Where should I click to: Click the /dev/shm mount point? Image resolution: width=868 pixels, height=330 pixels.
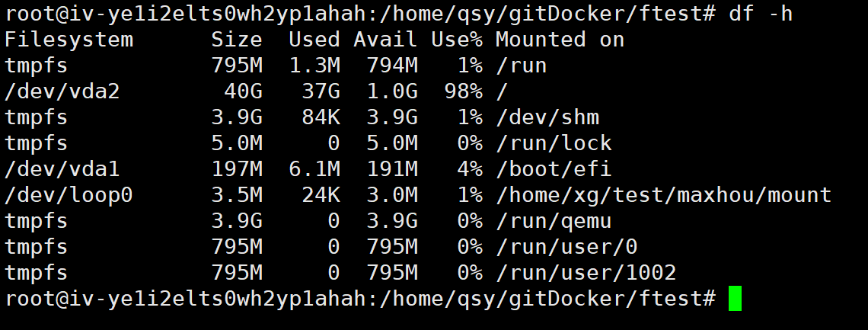click(547, 117)
